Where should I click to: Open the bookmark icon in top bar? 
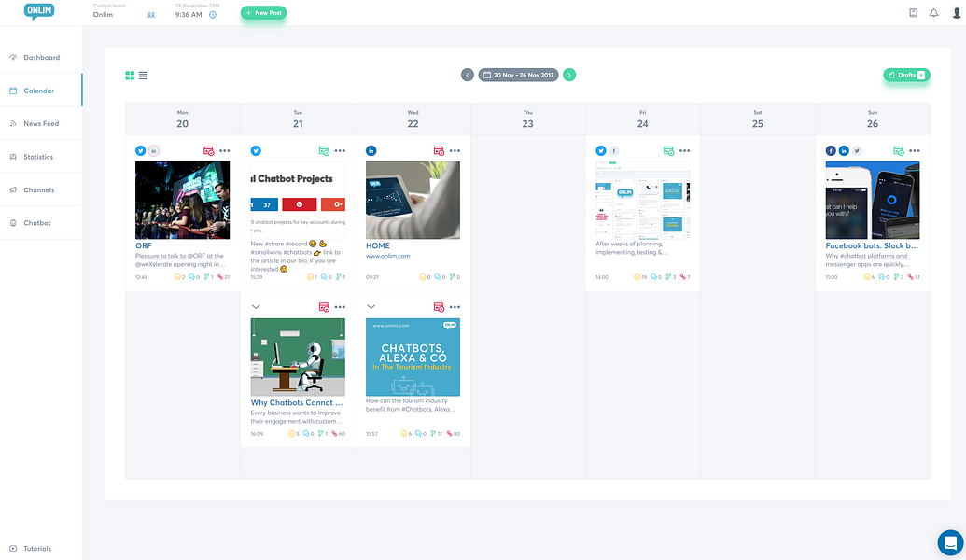pyautogui.click(x=914, y=12)
